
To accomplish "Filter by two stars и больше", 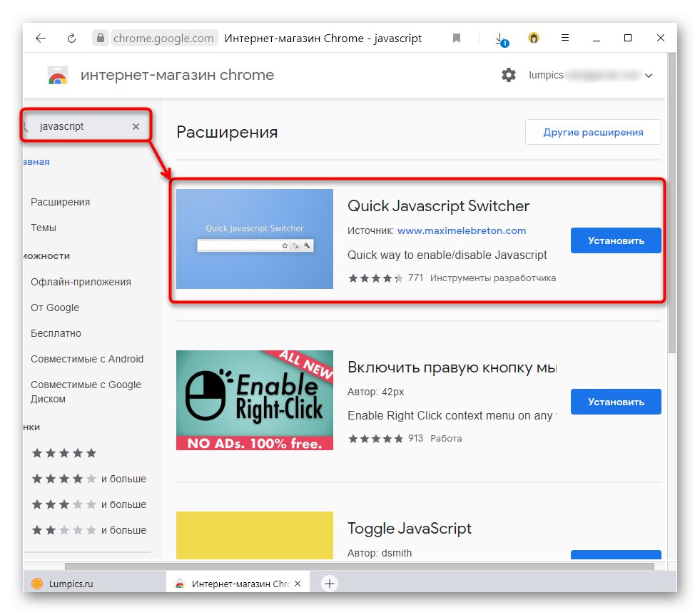I will pos(89,530).
